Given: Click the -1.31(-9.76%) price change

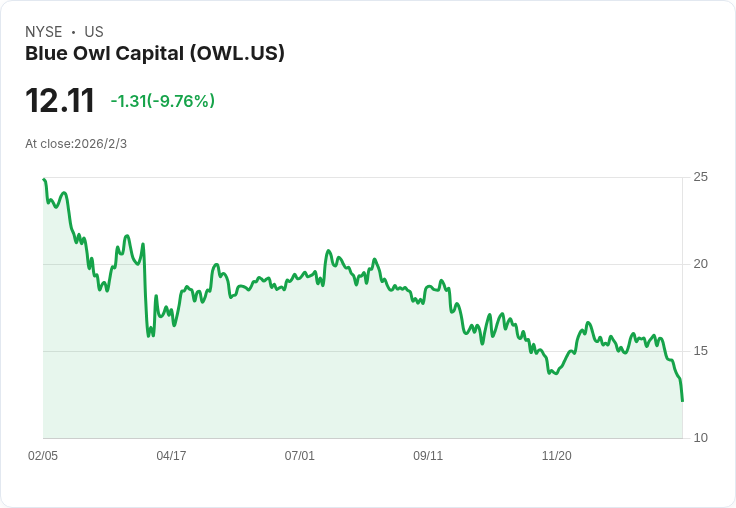Looking at the screenshot, I should (x=162, y=101).
